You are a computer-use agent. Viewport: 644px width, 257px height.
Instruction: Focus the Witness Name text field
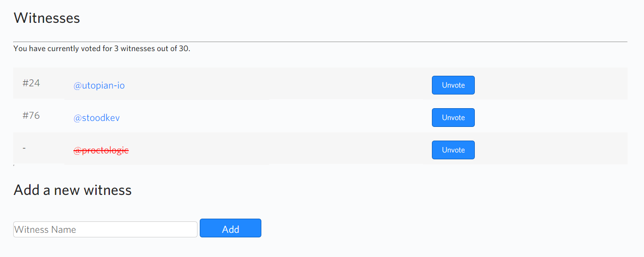point(105,230)
